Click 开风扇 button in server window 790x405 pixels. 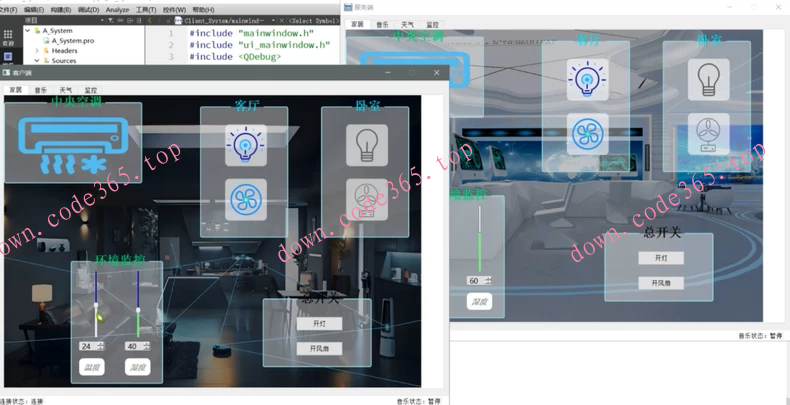tap(661, 283)
